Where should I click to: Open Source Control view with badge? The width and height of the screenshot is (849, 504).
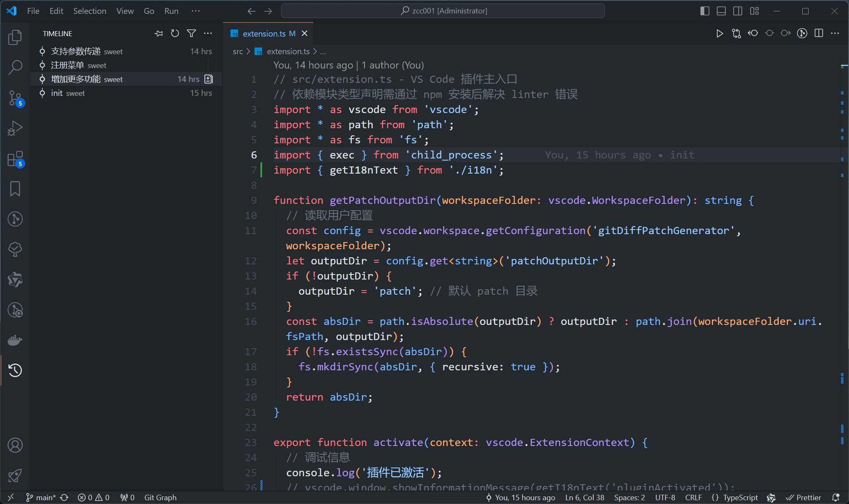coord(15,98)
